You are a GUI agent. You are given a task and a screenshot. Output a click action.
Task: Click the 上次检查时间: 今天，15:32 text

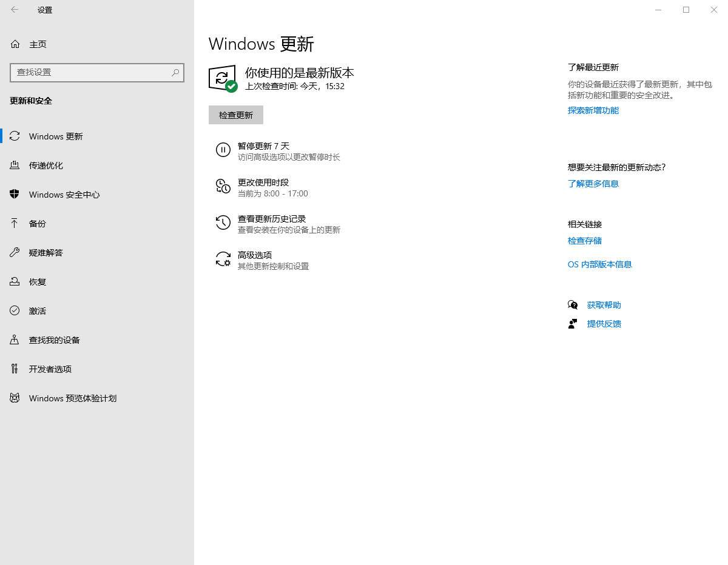pos(295,86)
